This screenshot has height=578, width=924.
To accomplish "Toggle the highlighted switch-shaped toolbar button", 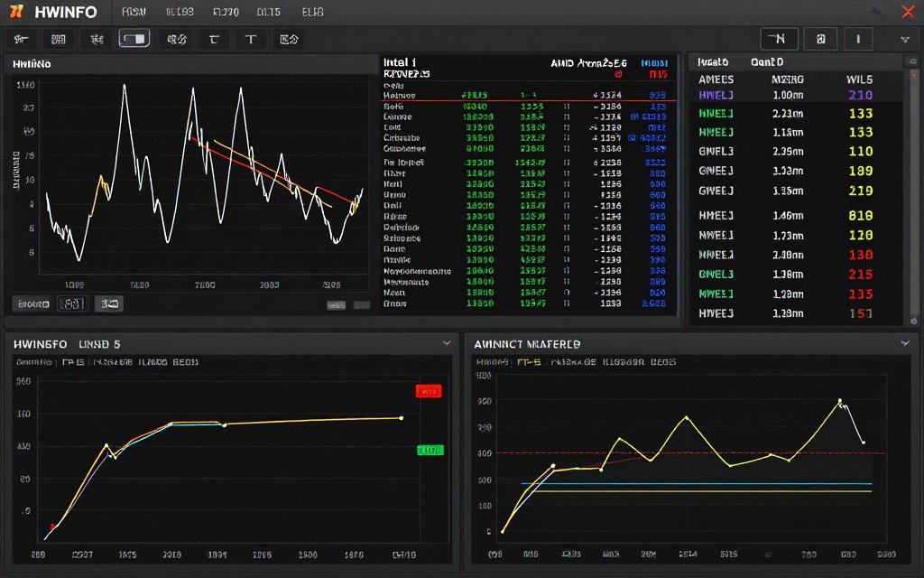I will point(134,39).
